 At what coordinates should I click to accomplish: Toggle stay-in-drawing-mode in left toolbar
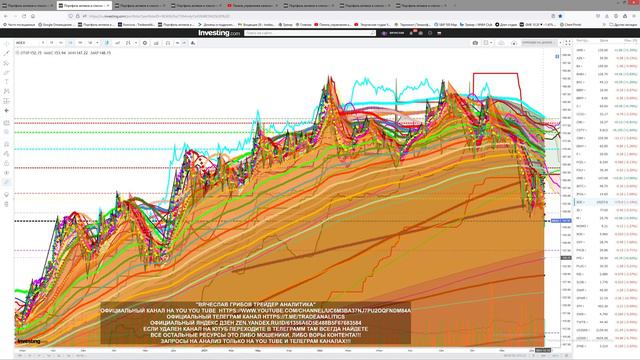click(7, 153)
